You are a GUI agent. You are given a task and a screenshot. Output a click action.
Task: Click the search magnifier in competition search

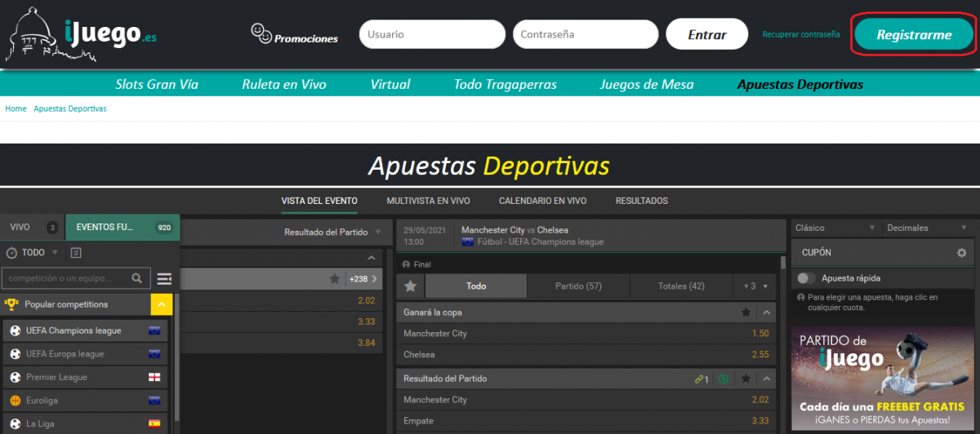[x=137, y=279]
